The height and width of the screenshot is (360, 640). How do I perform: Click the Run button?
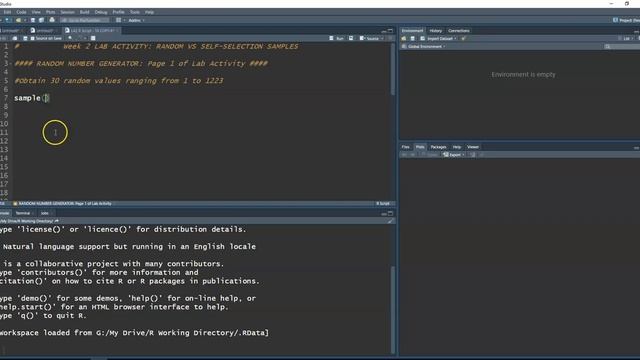[337, 38]
